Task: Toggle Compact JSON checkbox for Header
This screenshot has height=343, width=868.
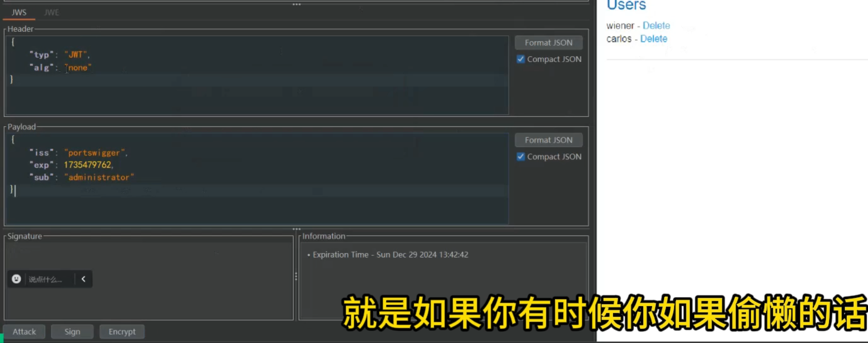Action: [x=521, y=59]
